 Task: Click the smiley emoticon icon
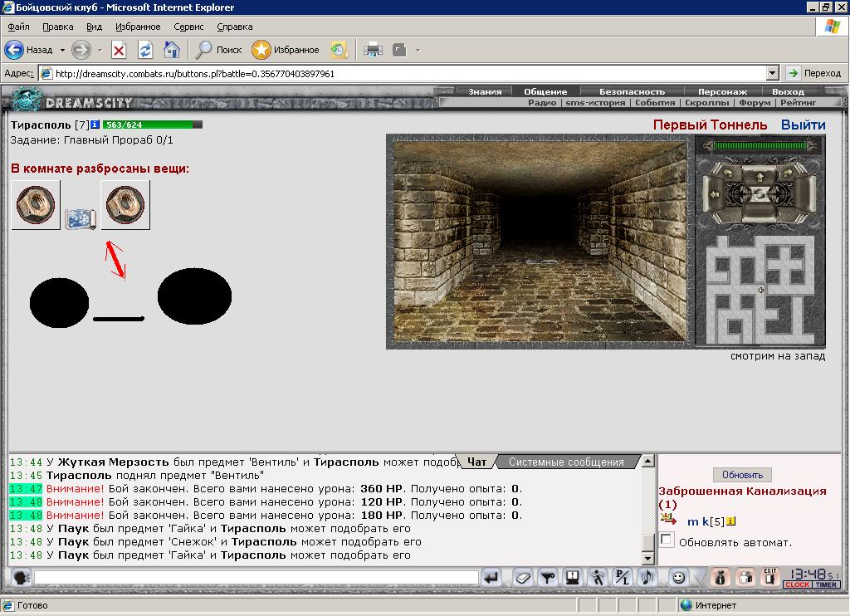pyautogui.click(x=678, y=578)
